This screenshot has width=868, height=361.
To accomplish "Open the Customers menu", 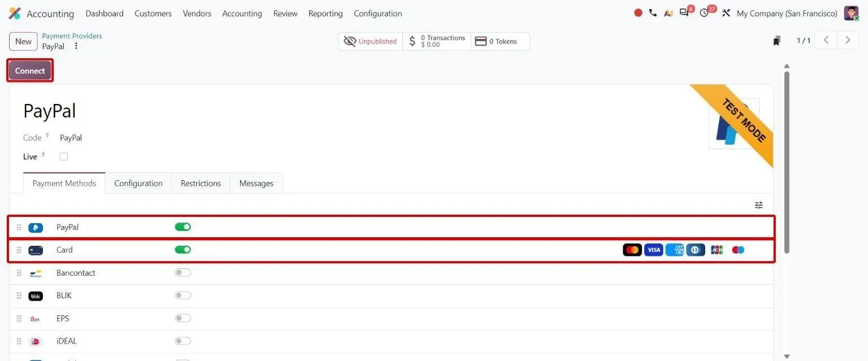I will [153, 14].
